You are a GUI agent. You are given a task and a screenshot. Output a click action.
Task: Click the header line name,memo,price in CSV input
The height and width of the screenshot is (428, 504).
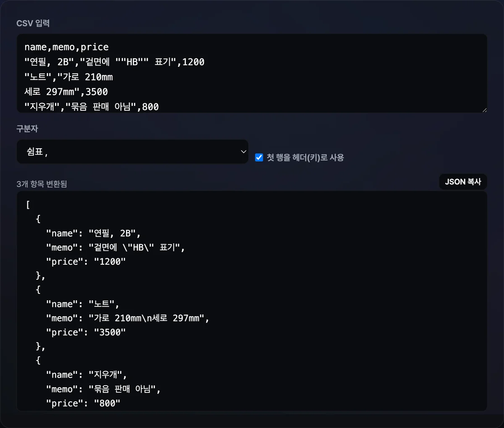click(66, 47)
